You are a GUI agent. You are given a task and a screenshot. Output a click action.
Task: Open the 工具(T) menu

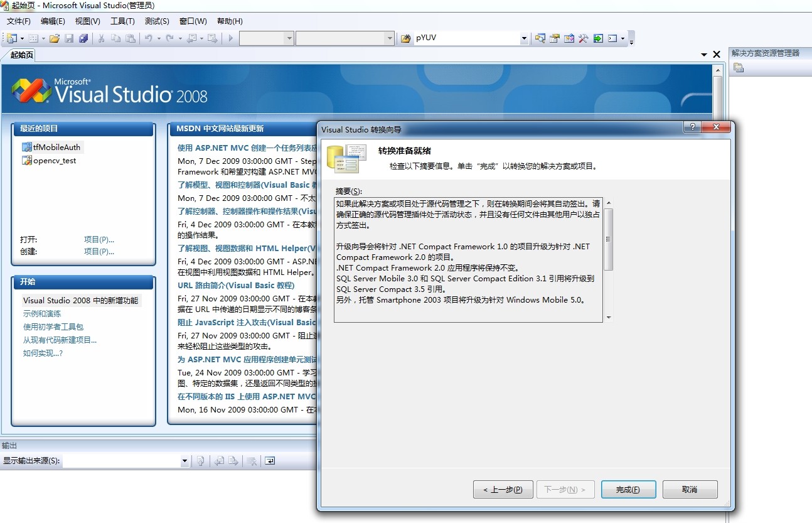pyautogui.click(x=122, y=21)
